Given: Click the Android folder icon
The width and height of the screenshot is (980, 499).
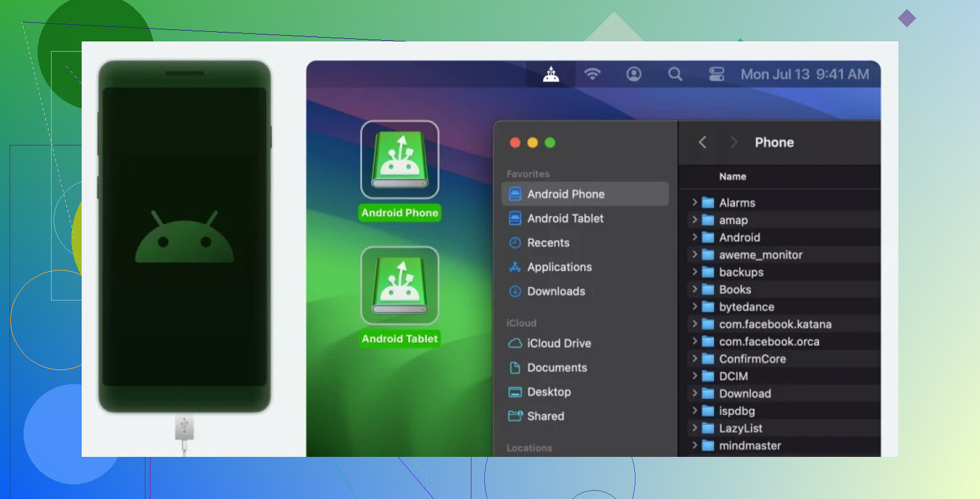Looking at the screenshot, I should click(708, 237).
